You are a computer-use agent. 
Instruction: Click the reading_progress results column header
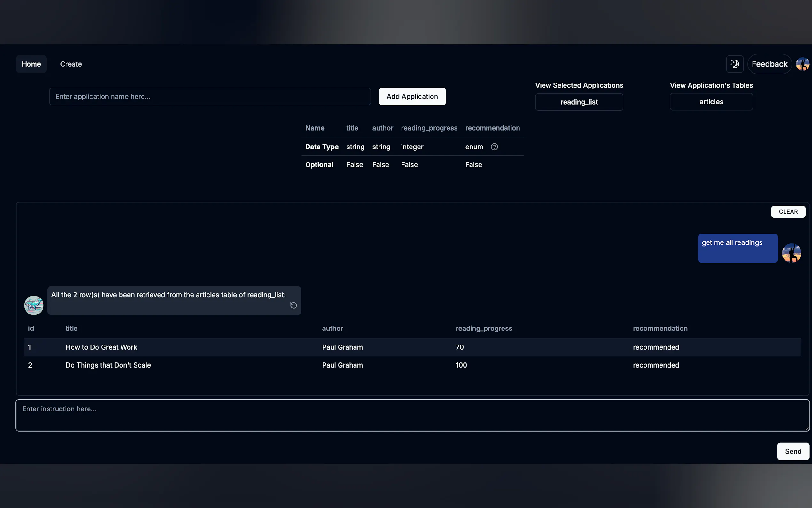coord(484,328)
